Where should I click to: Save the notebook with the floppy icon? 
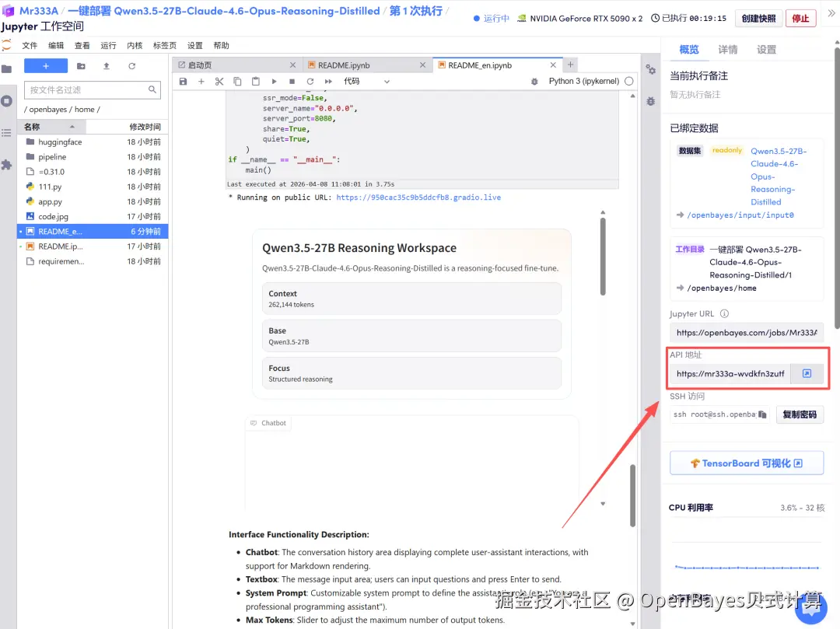[184, 82]
